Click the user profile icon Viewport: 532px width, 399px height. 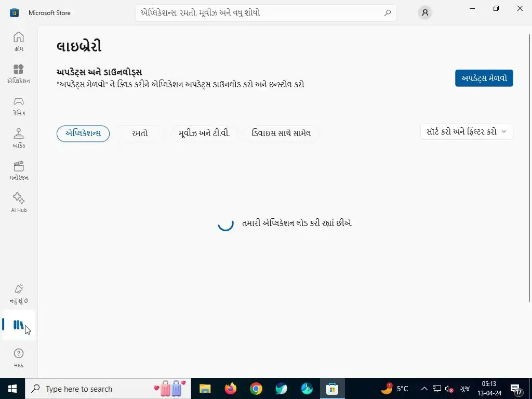[425, 13]
